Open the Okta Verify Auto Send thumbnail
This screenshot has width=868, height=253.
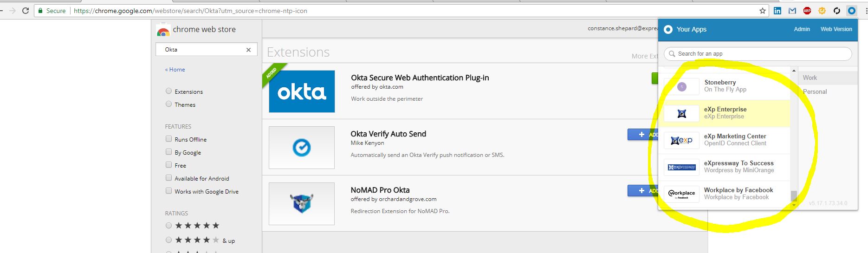coord(302,148)
